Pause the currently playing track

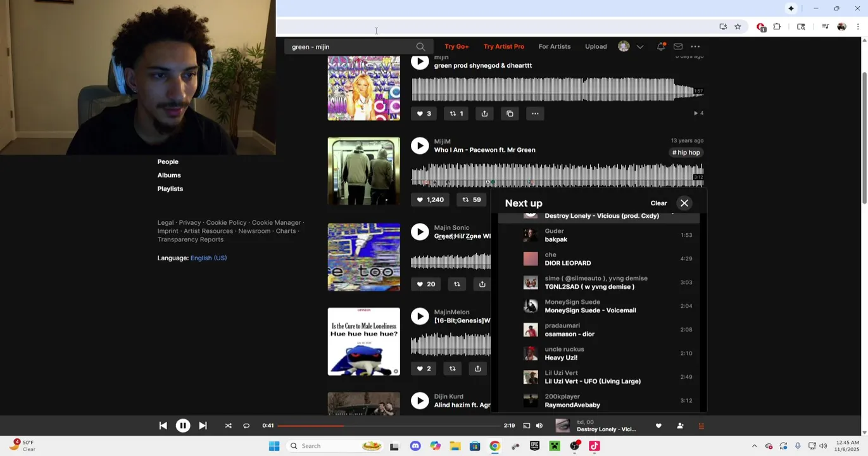point(183,426)
